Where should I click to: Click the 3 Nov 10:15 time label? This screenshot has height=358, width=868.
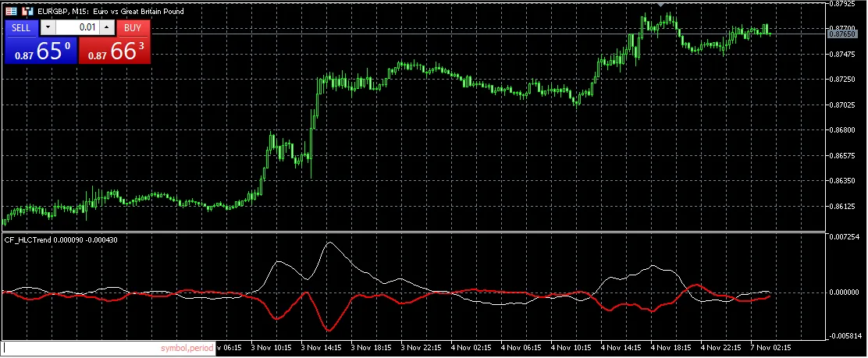(271, 348)
